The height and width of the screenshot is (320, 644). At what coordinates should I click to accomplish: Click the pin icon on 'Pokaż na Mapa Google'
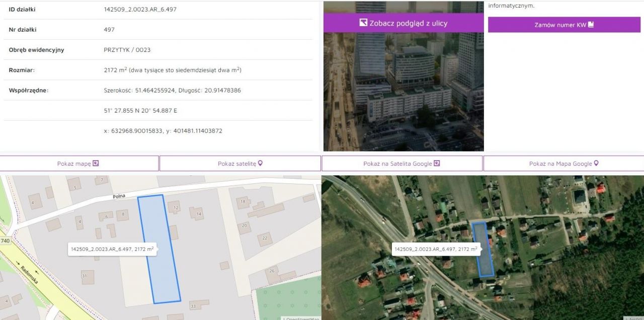click(596, 163)
